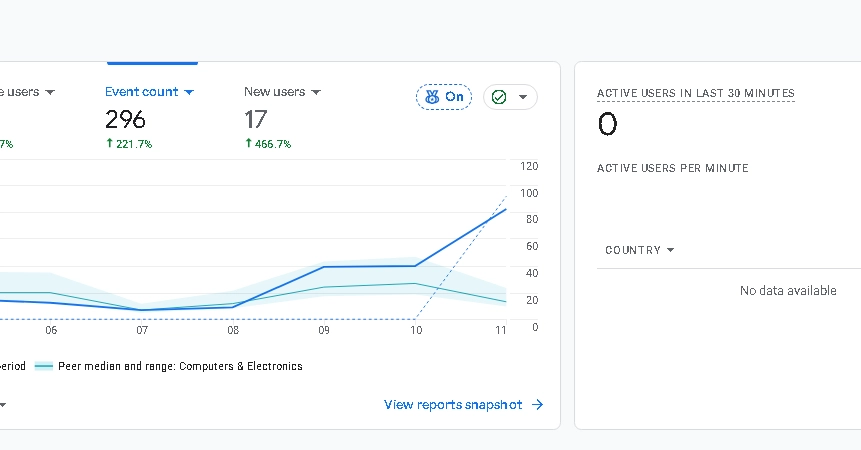Click the chart line point at date 09
This screenshot has width=861, height=450.
[x=324, y=267]
